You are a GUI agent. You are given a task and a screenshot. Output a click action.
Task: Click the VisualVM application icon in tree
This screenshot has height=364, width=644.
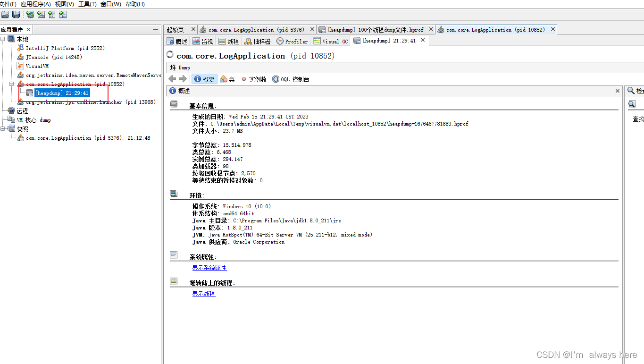[20, 66]
